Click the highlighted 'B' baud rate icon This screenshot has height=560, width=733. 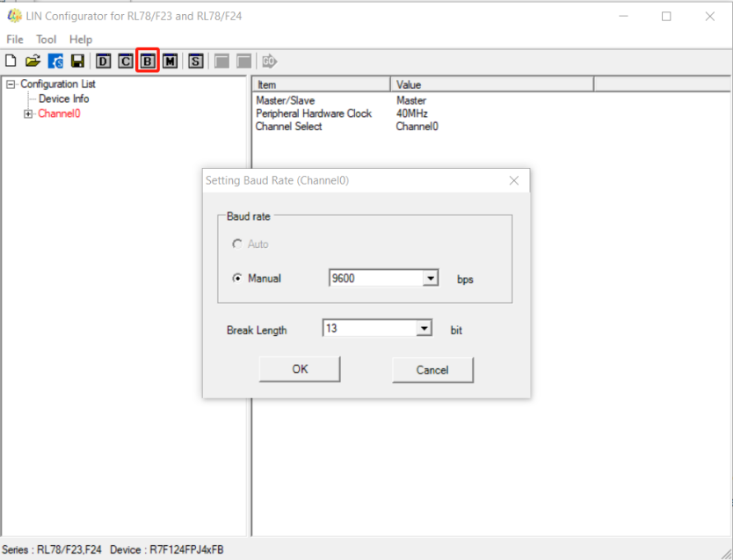point(148,62)
